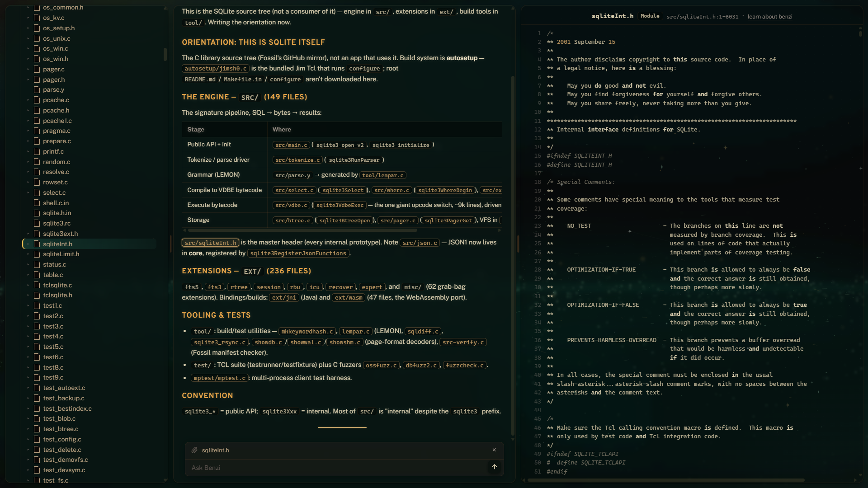Open the src/main.c code link in table

(x=291, y=145)
